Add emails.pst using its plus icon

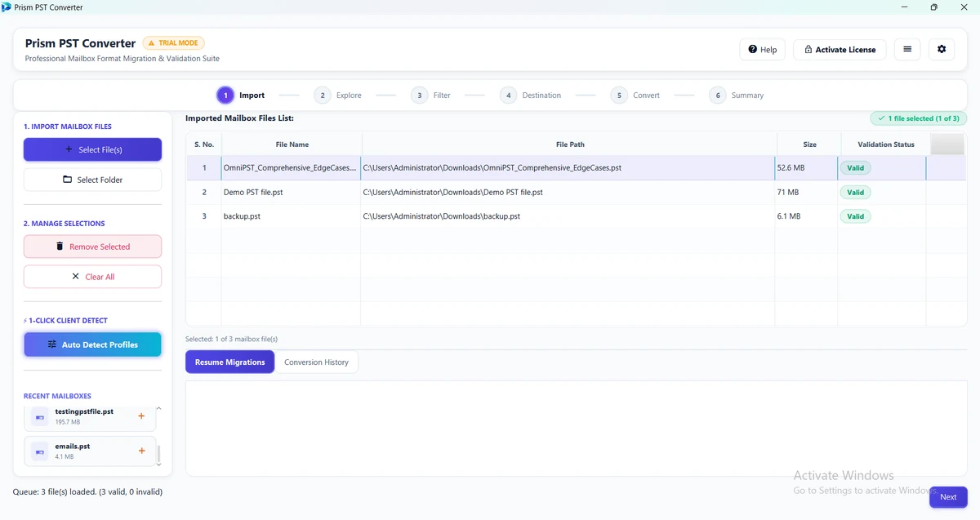[x=141, y=451]
